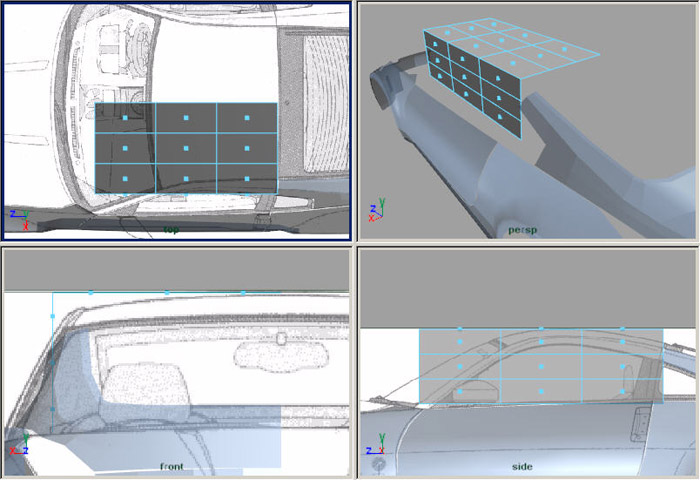Select top-right face dot of top view grid
Screen dimensions: 700x480
tap(247, 118)
